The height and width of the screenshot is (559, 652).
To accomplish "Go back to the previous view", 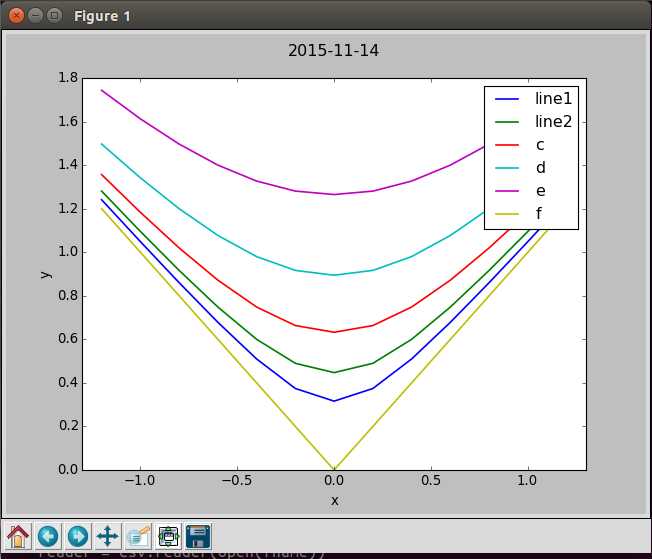I will 48,536.
